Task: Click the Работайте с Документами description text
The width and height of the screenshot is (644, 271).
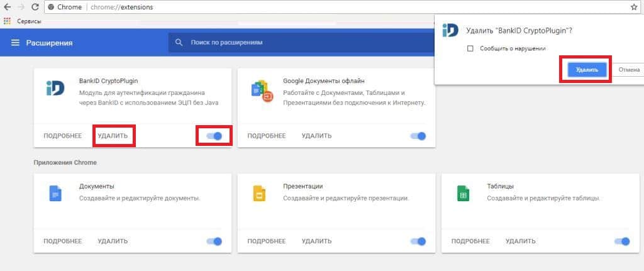Action: (354, 97)
